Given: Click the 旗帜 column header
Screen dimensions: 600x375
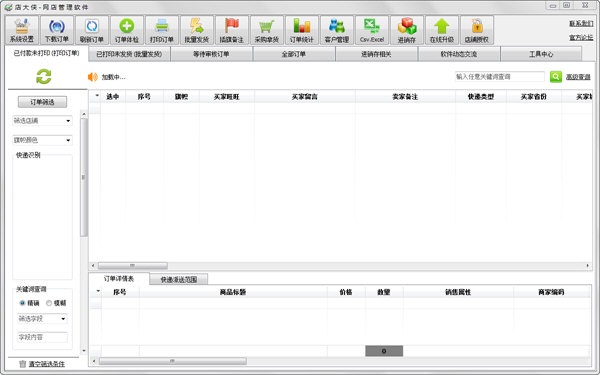Looking at the screenshot, I should pyautogui.click(x=181, y=97).
